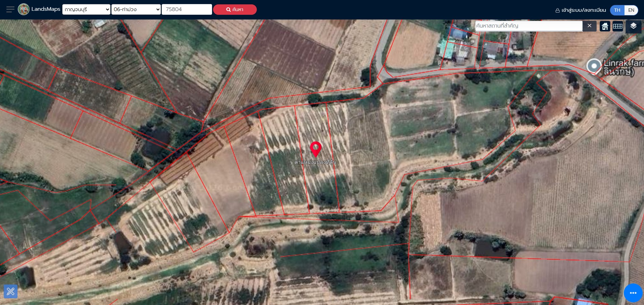Select the Linrak farm place marker
Viewport: 644px width, 305px height.
point(594,66)
